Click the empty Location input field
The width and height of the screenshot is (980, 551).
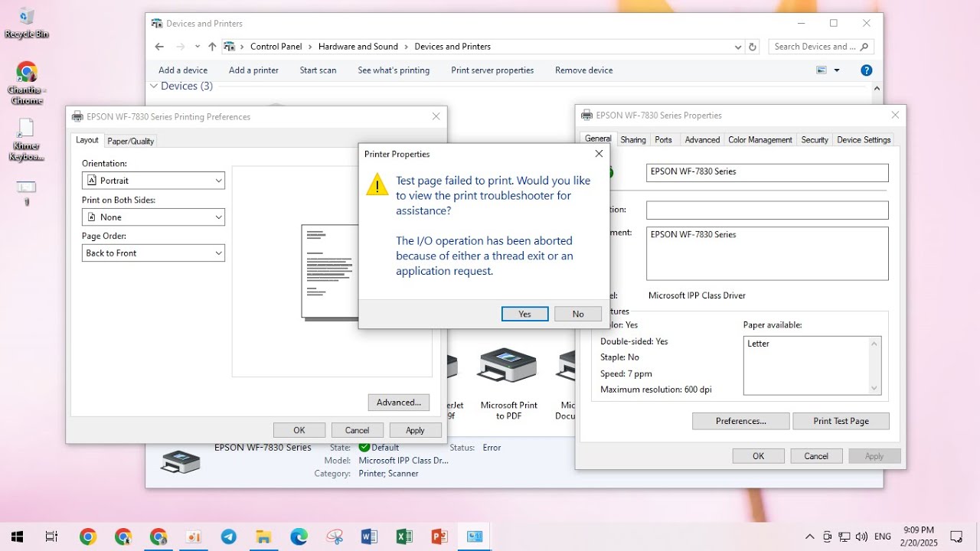click(x=767, y=210)
